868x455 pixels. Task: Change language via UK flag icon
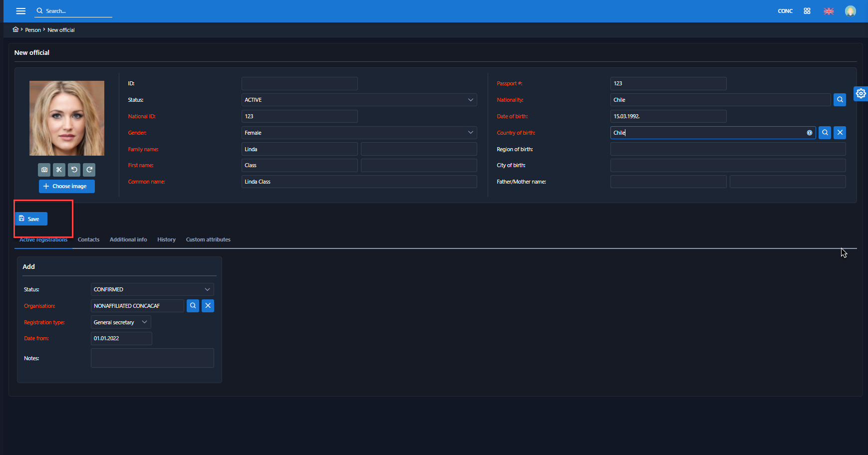pos(829,11)
